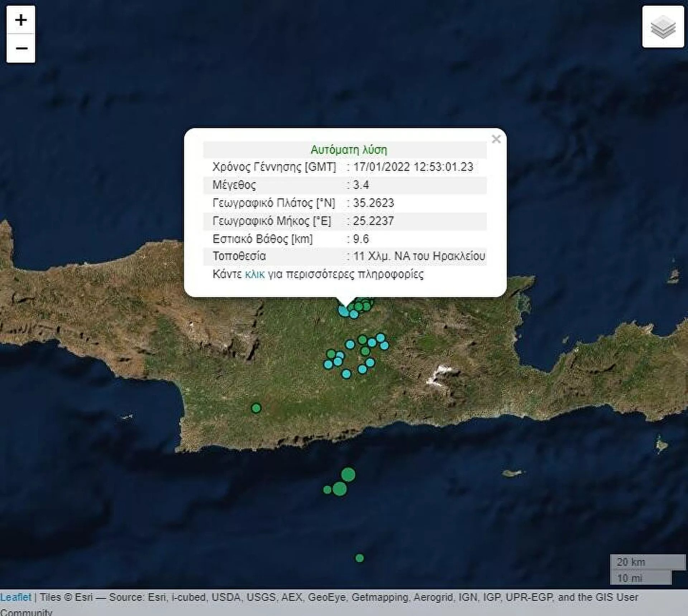Open the map layers control

663,27
